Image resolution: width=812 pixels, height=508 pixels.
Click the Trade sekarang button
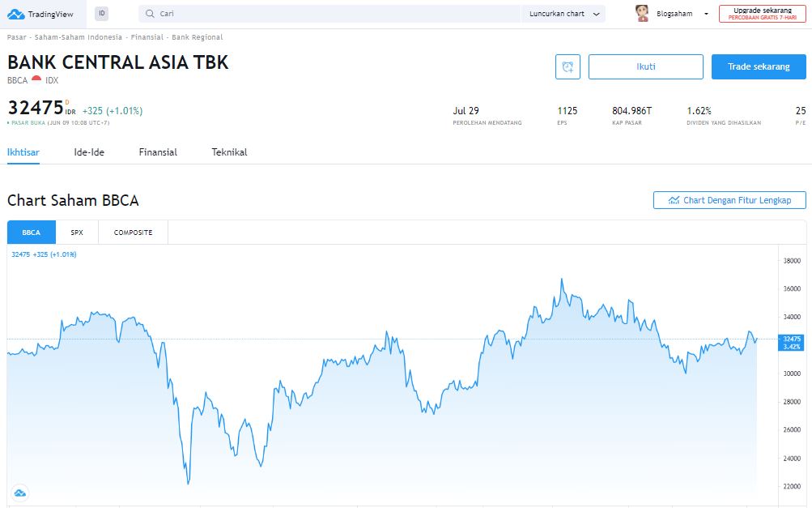click(x=759, y=67)
